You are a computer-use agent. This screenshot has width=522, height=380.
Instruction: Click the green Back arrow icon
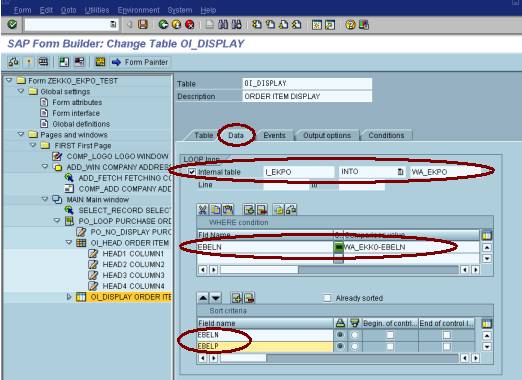tap(163, 25)
